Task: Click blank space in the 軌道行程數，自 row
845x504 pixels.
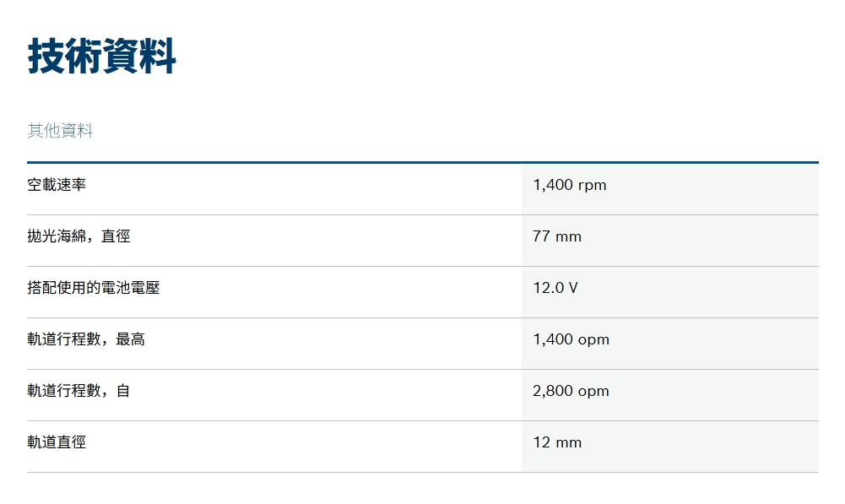Action: (323, 395)
